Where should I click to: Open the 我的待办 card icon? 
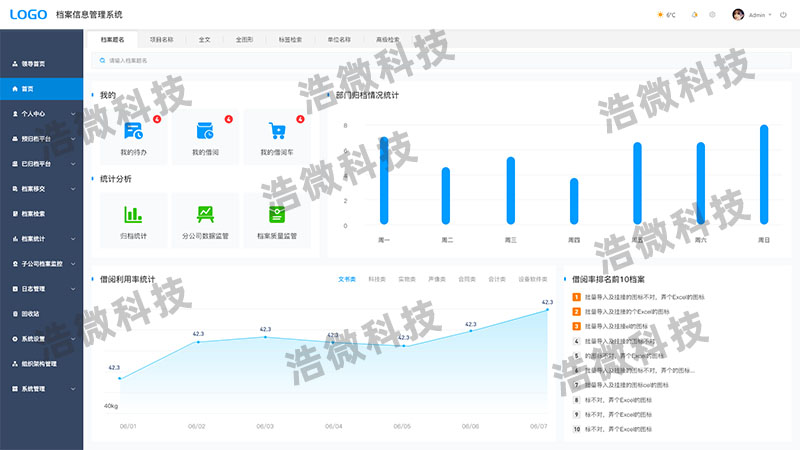(134, 131)
